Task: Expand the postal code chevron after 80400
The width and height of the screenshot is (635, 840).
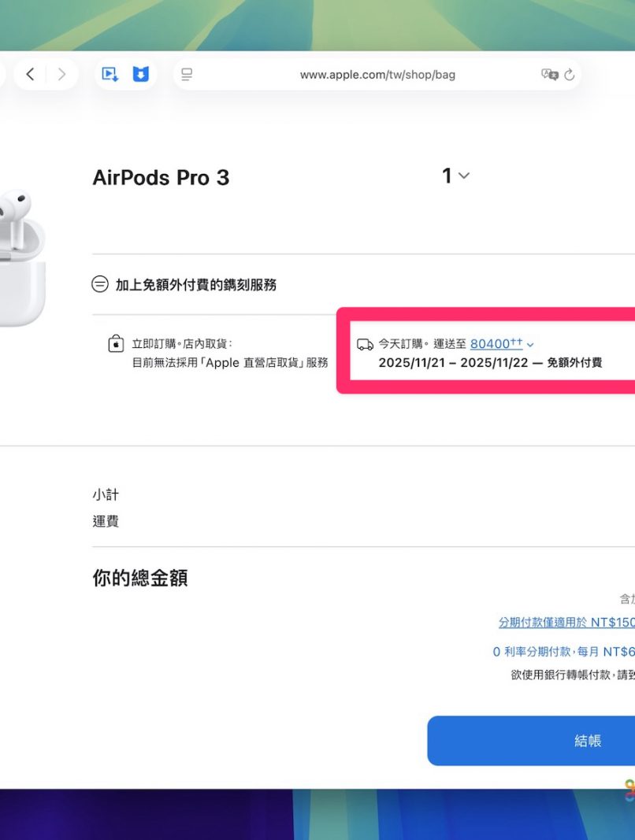Action: (x=530, y=345)
